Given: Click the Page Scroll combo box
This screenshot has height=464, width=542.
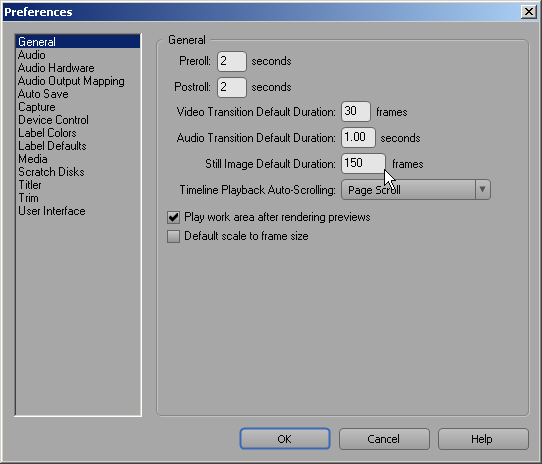Looking at the screenshot, I should coord(416,189).
